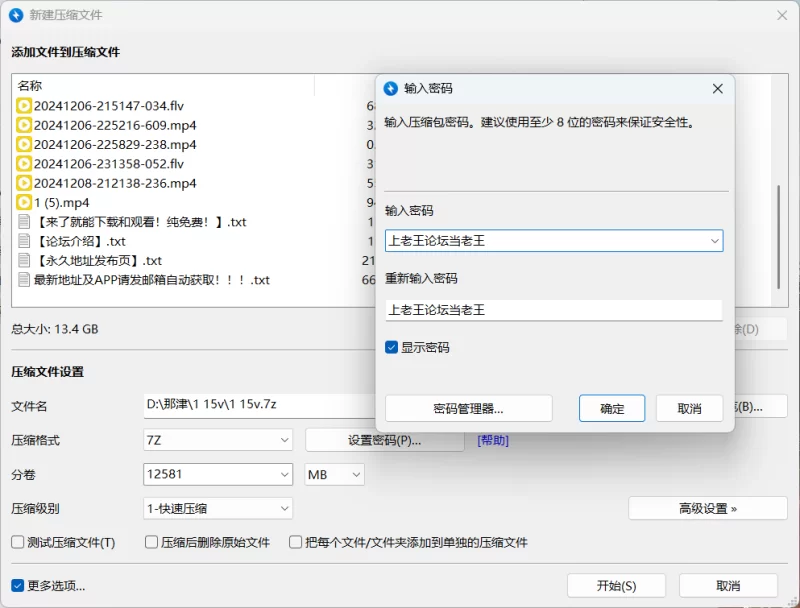Click the document icon of 最新地址及APP请发邮箱自动获取 file

click(x=23, y=280)
